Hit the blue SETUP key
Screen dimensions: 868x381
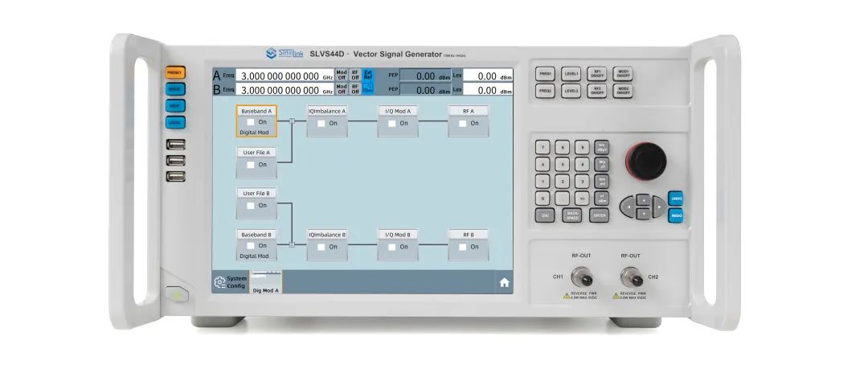click(175, 89)
